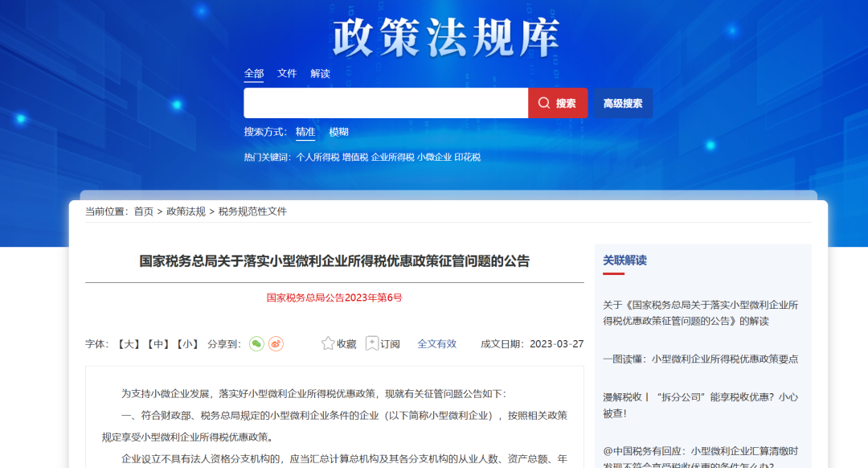Share article via the WeChat icon
The width and height of the screenshot is (868, 468).
click(x=256, y=343)
